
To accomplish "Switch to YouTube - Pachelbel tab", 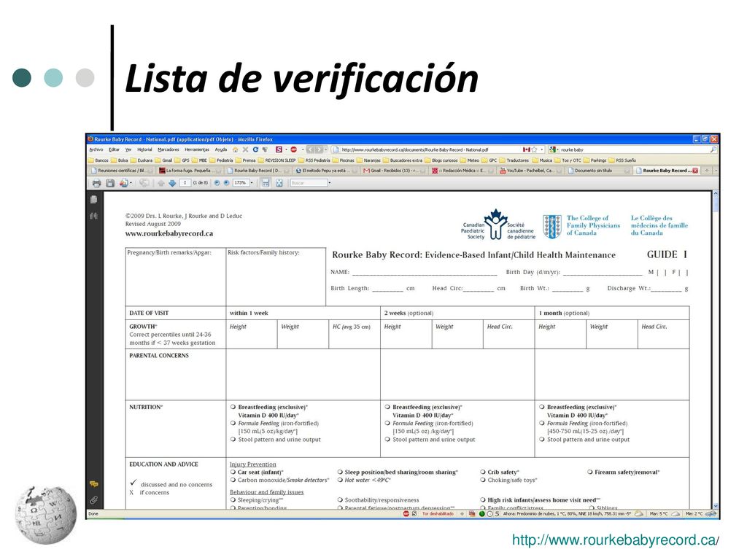I will (x=531, y=171).
